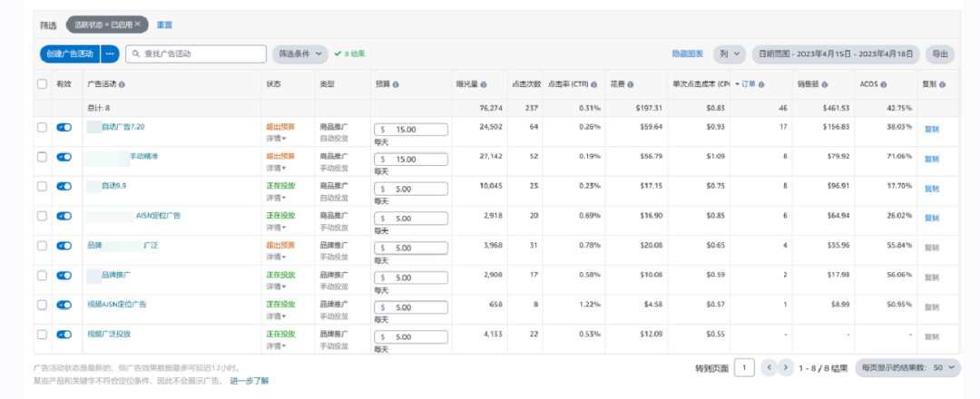The width and height of the screenshot is (980, 399).
Task: Open the 日期范围 date range picker
Action: [x=836, y=54]
